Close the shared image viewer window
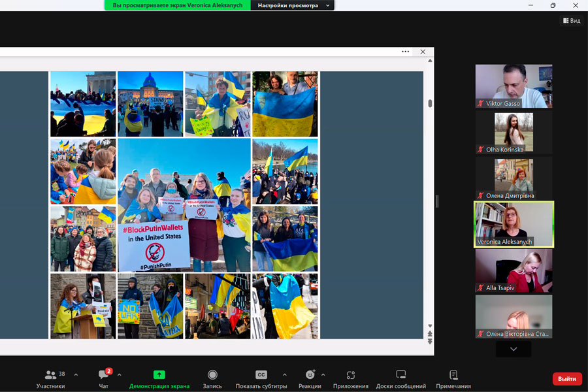This screenshot has height=392, width=588. pos(423,52)
